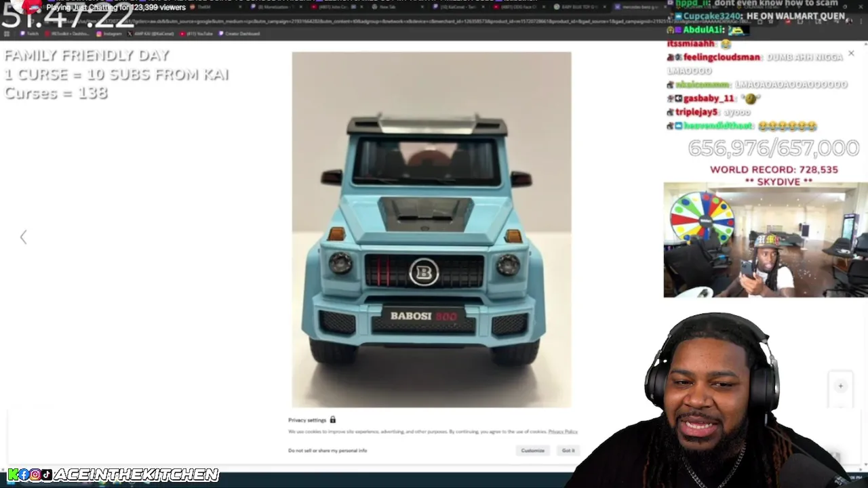Switch to the BABY BLUE TOY G tab
Image resolution: width=868 pixels, height=488 pixels.
point(580,7)
